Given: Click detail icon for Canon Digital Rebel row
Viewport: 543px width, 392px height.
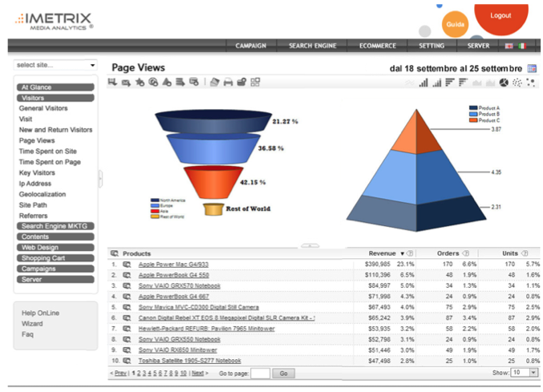Looking at the screenshot, I should tap(127, 318).
